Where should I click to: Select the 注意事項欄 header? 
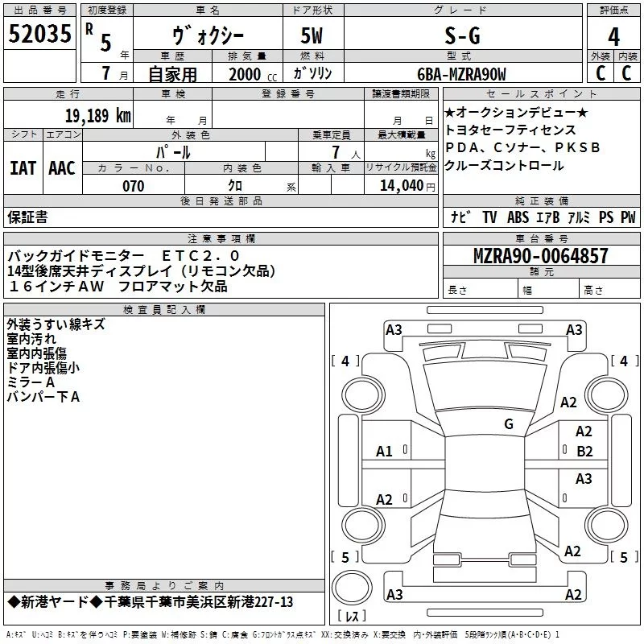221,238
